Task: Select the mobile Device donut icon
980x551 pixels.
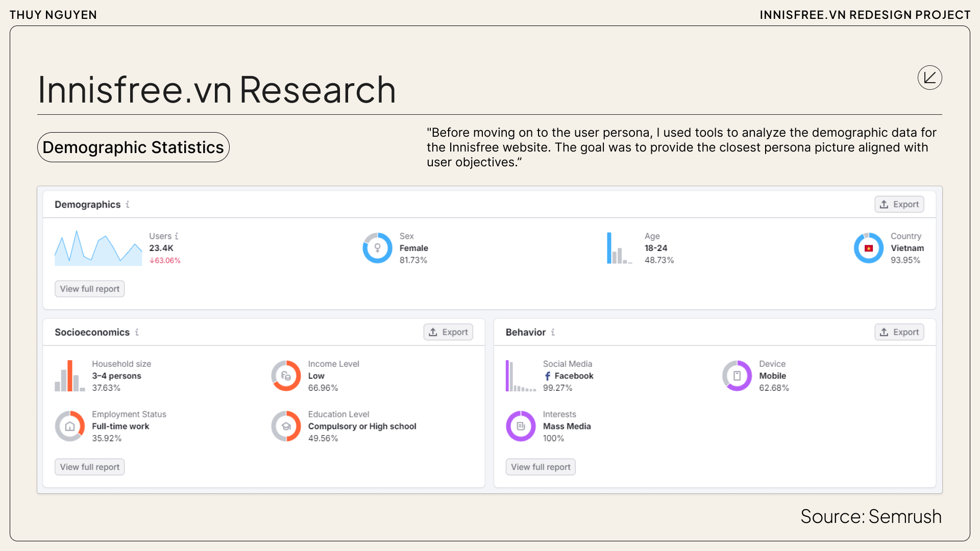Action: pyautogui.click(x=737, y=376)
